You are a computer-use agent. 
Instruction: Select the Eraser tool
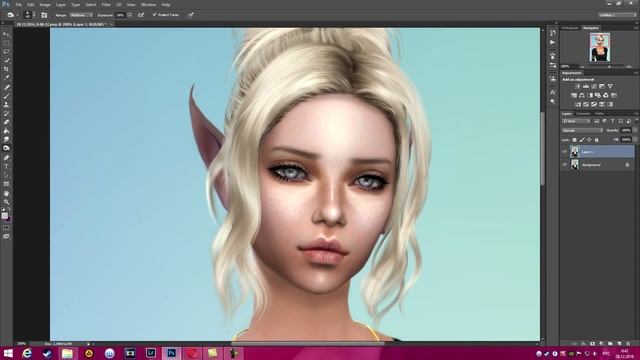pyautogui.click(x=6, y=122)
